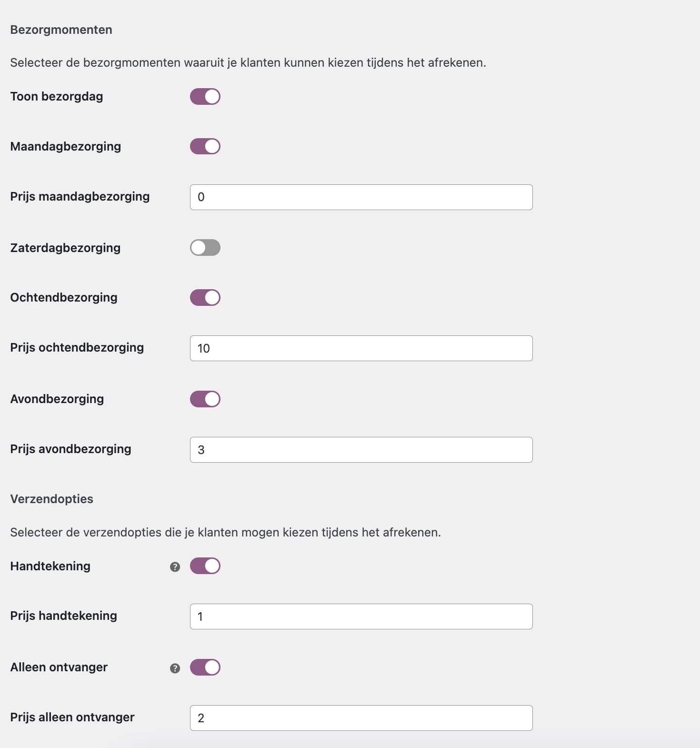Click inside the Prijs avondbezorging field
Screen dimensions: 700x748
coord(361,449)
